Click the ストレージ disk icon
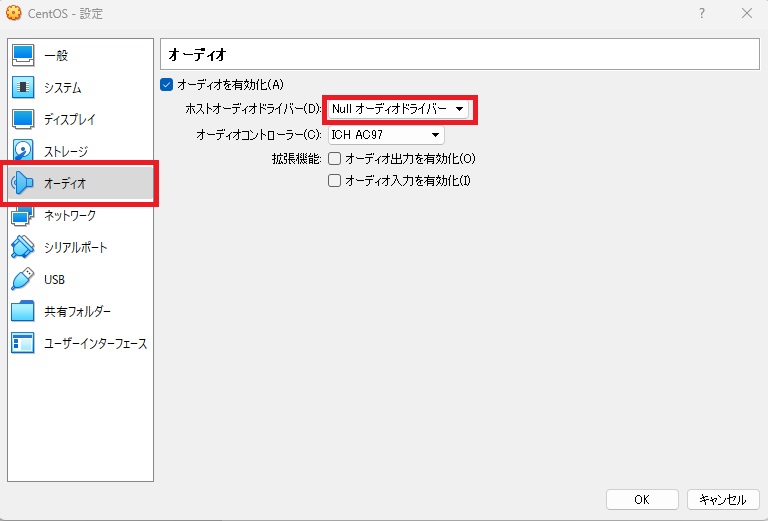Screen dimensions: 768x521 pos(23,150)
